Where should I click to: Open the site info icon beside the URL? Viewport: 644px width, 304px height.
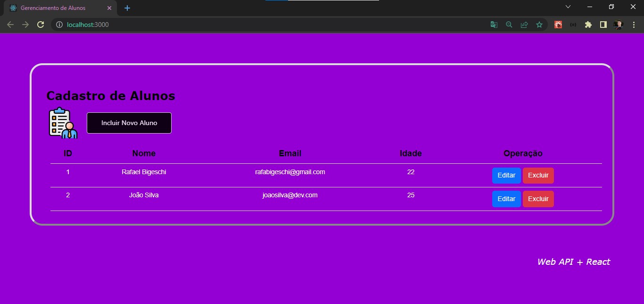(59, 25)
